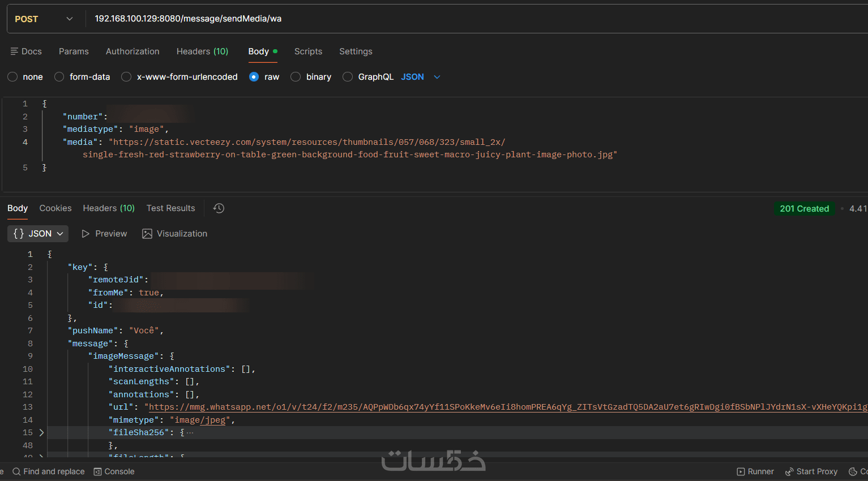This screenshot has width=868, height=481.
Task: Switch to the Params tab
Action: 74,51
